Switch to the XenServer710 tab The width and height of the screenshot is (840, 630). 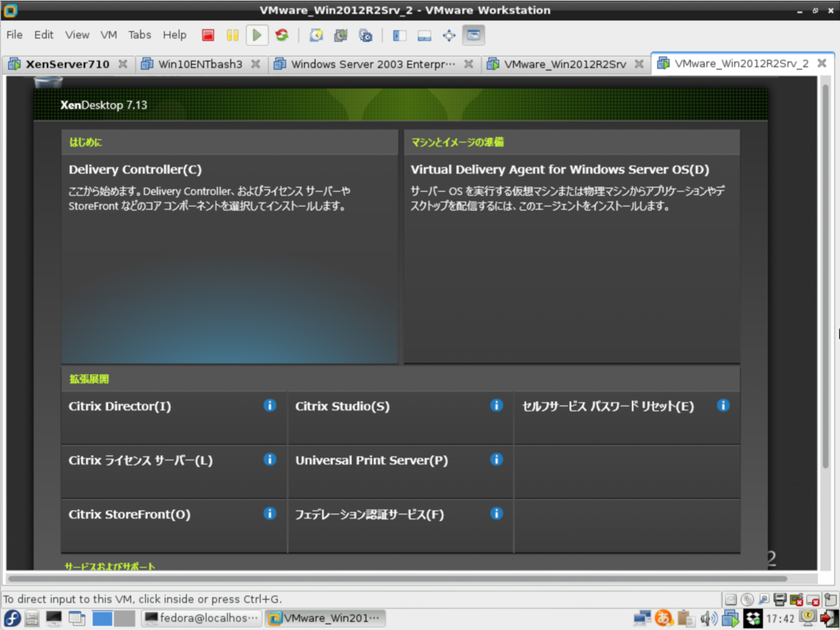67,64
